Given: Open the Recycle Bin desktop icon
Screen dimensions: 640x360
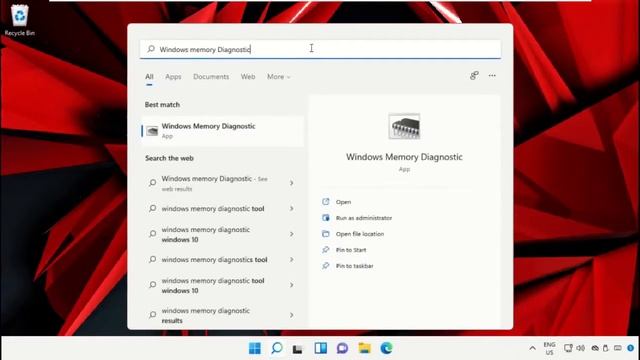Looking at the screenshot, I should (x=19, y=20).
